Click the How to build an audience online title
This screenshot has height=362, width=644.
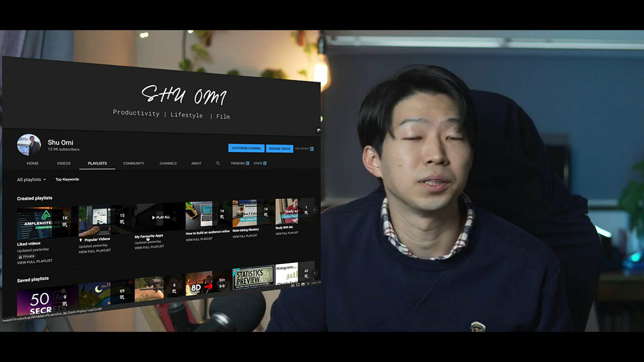208,232
